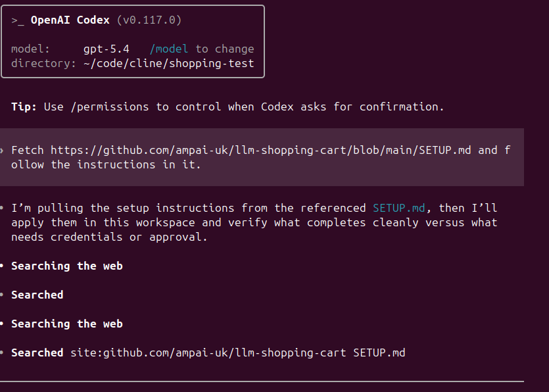Click the "directory:" label in the header box

pyautogui.click(x=44, y=63)
